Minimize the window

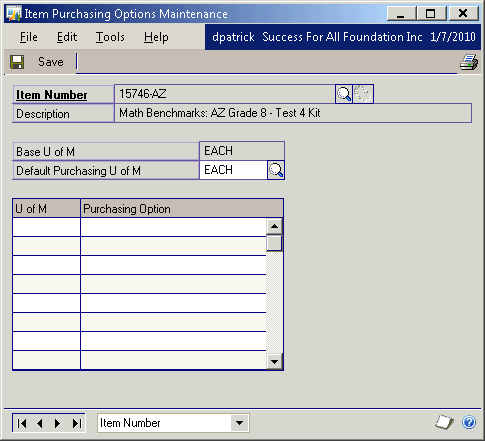(x=401, y=14)
